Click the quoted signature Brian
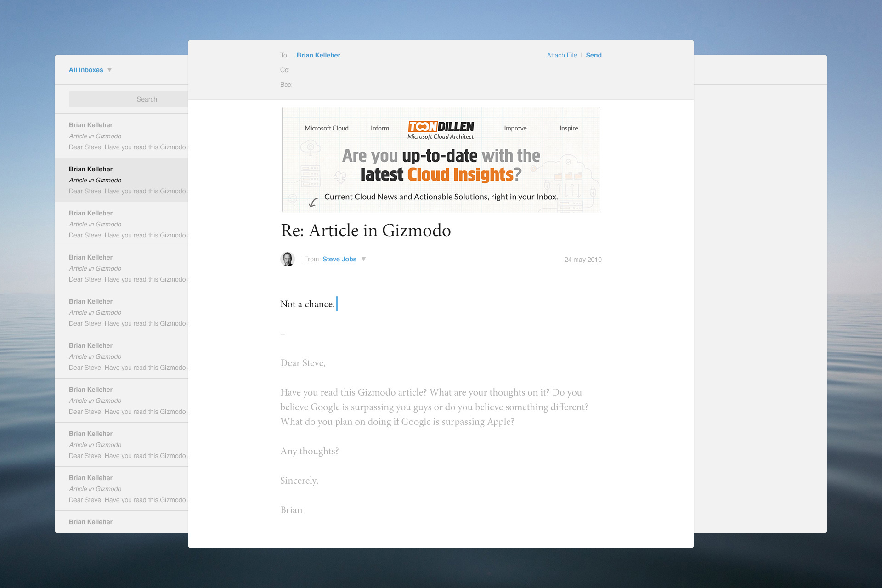This screenshot has height=588, width=882. tap(291, 510)
